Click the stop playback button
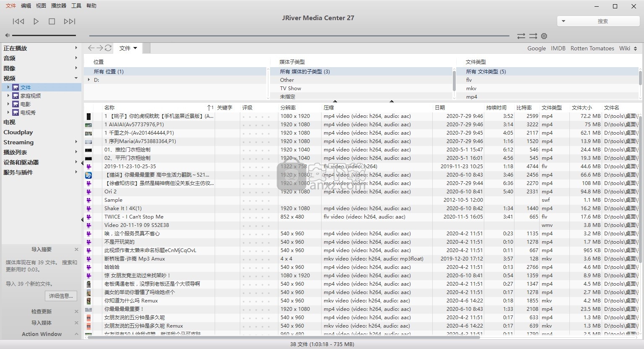644x349 pixels. [52, 21]
